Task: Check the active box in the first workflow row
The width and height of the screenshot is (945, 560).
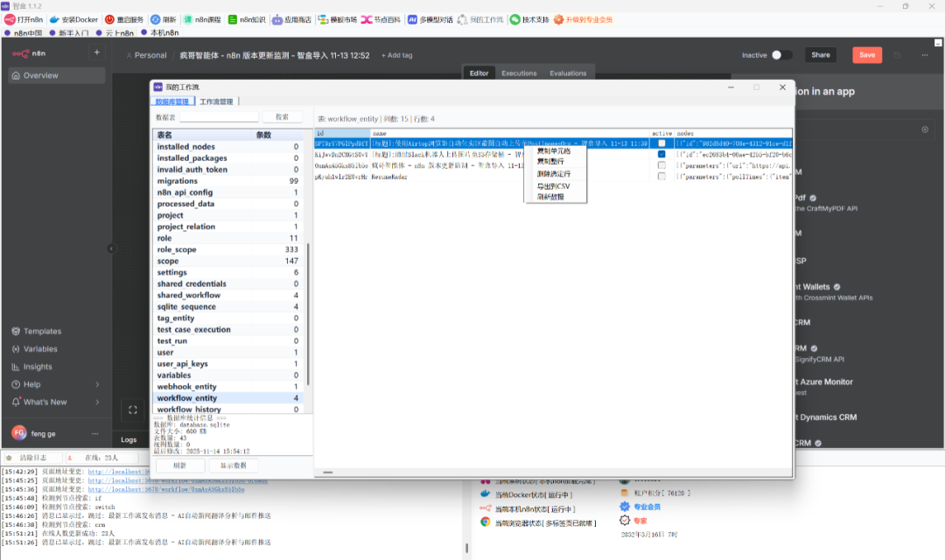Action: click(661, 143)
